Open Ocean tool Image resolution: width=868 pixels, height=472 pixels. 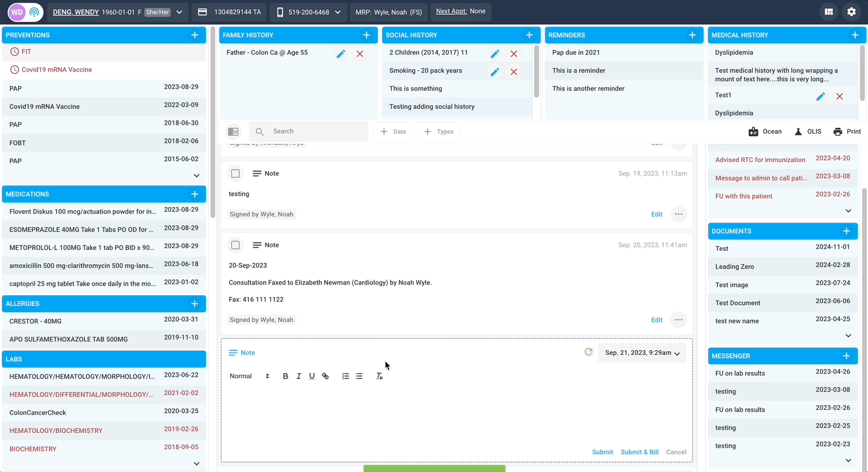pos(765,131)
